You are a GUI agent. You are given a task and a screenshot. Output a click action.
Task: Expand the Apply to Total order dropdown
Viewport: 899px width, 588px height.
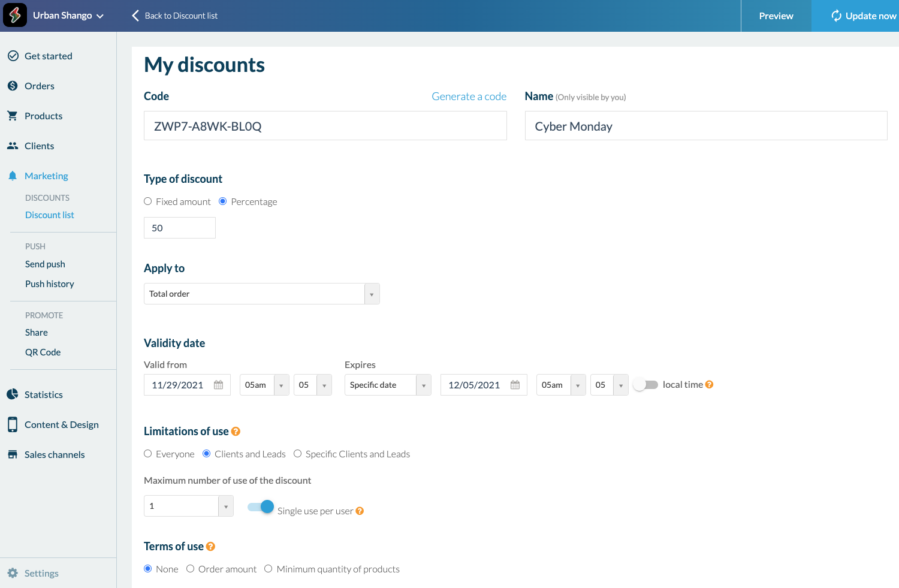372,294
